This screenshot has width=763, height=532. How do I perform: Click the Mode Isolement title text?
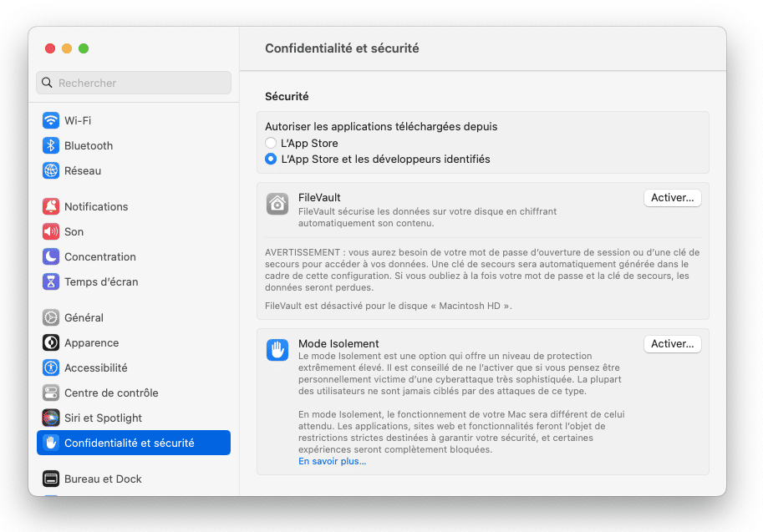[338, 343]
